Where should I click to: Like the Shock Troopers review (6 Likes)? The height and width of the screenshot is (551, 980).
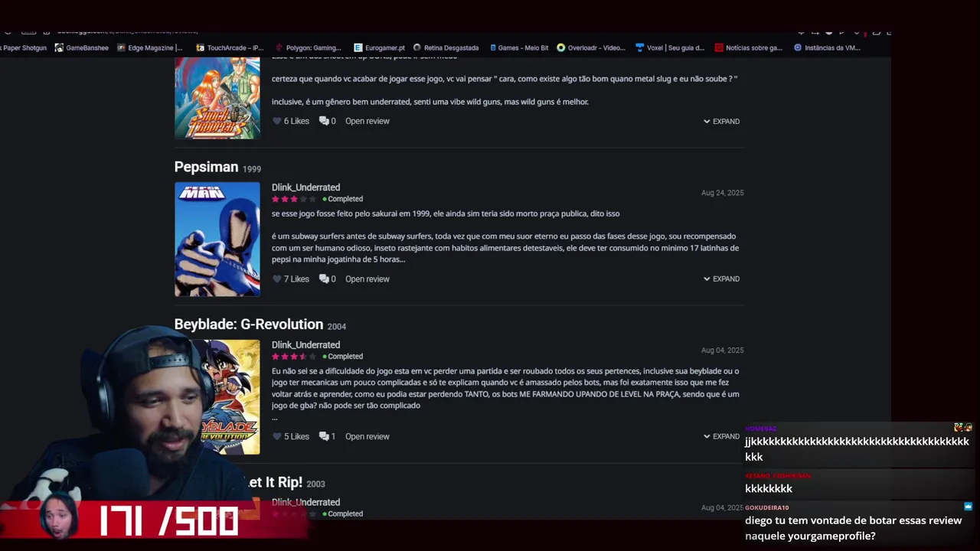[277, 121]
